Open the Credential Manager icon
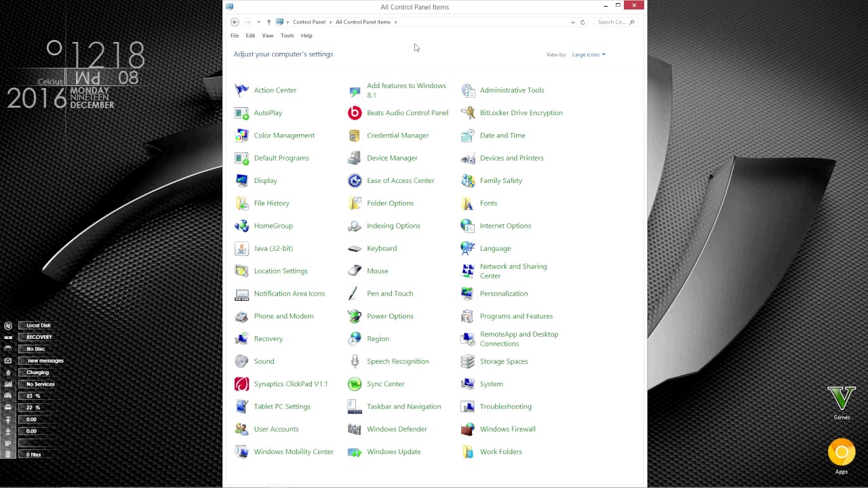868x488 pixels. [x=355, y=136]
